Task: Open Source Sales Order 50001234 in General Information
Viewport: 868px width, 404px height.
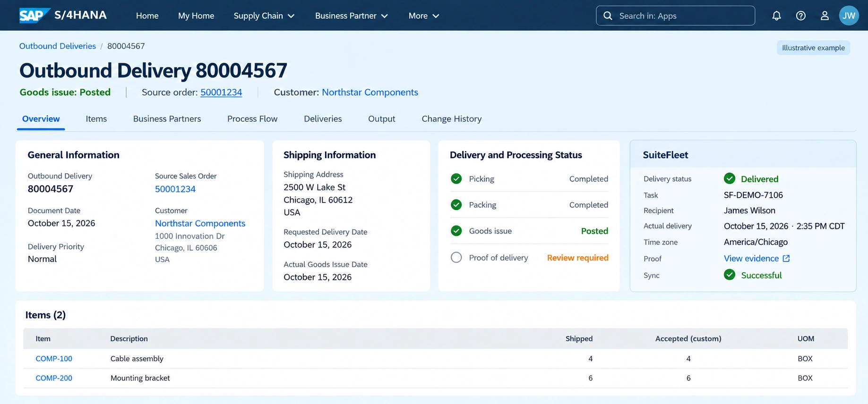Action: [x=175, y=189]
